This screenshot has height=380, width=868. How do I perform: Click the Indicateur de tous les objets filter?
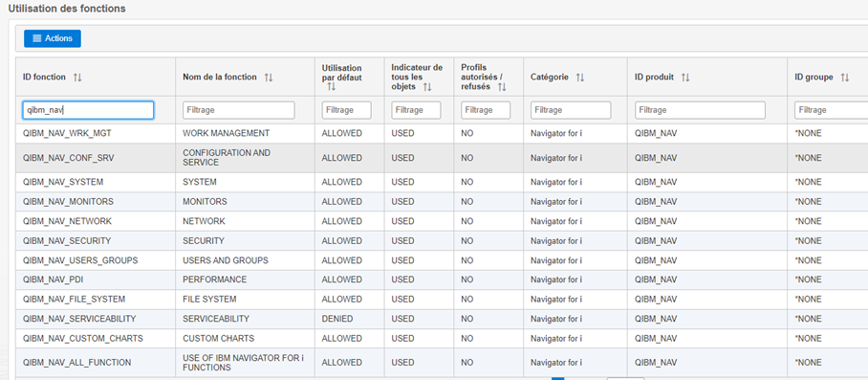coord(416,110)
